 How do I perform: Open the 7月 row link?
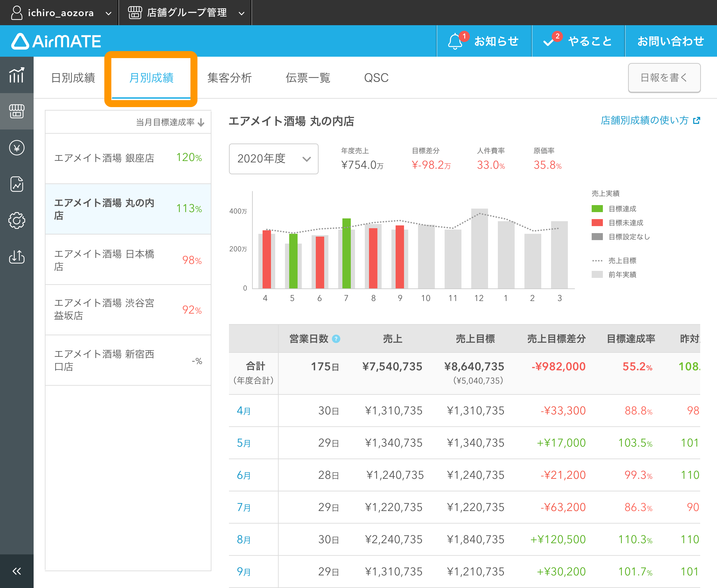pos(244,507)
